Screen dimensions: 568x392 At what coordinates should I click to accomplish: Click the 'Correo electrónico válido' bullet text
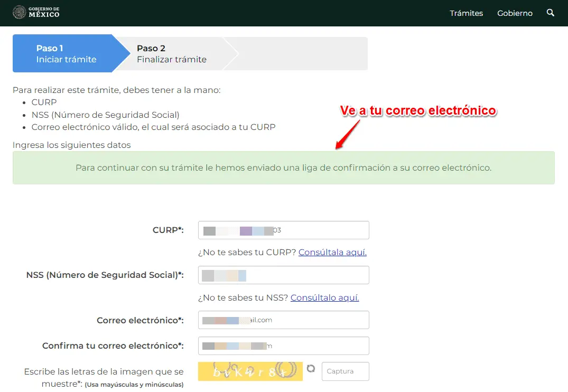click(x=154, y=127)
